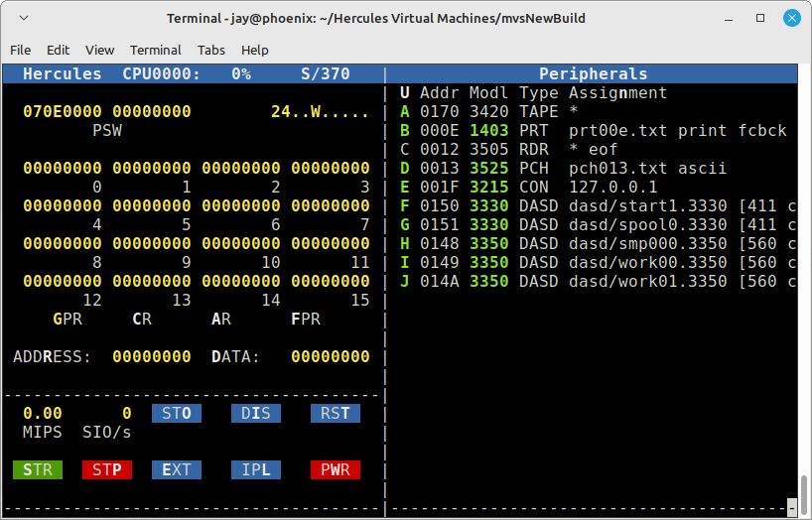Image resolution: width=812 pixels, height=520 pixels.
Task: Select device B printer prt00e.txt row
Action: point(599,131)
